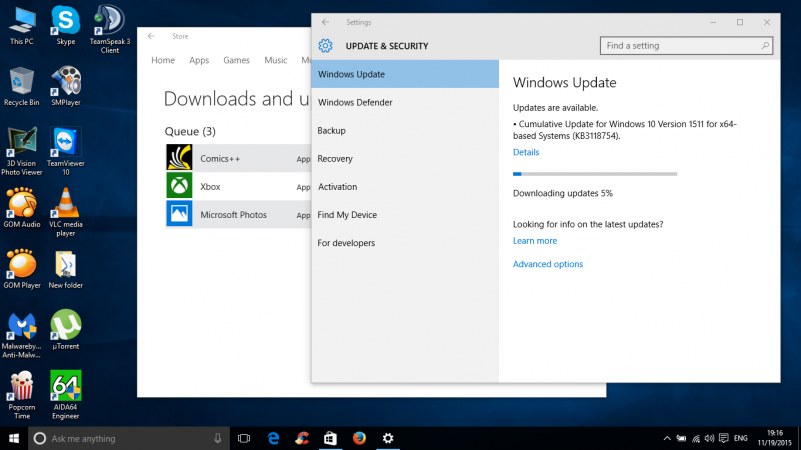Go to Store Apps tab
Screen dimensions: 801x450
point(199,60)
